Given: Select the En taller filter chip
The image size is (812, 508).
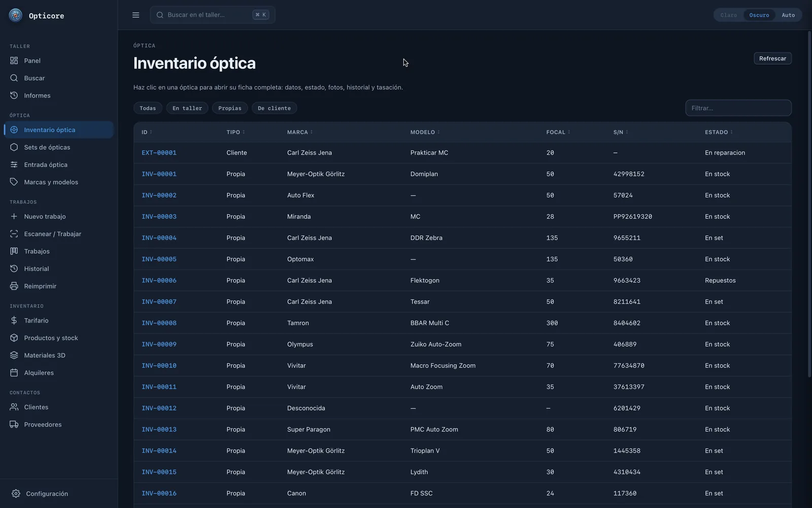Looking at the screenshot, I should point(187,108).
